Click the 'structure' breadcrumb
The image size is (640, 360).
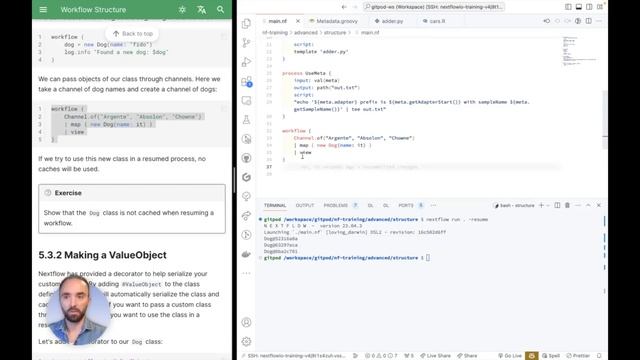point(335,32)
